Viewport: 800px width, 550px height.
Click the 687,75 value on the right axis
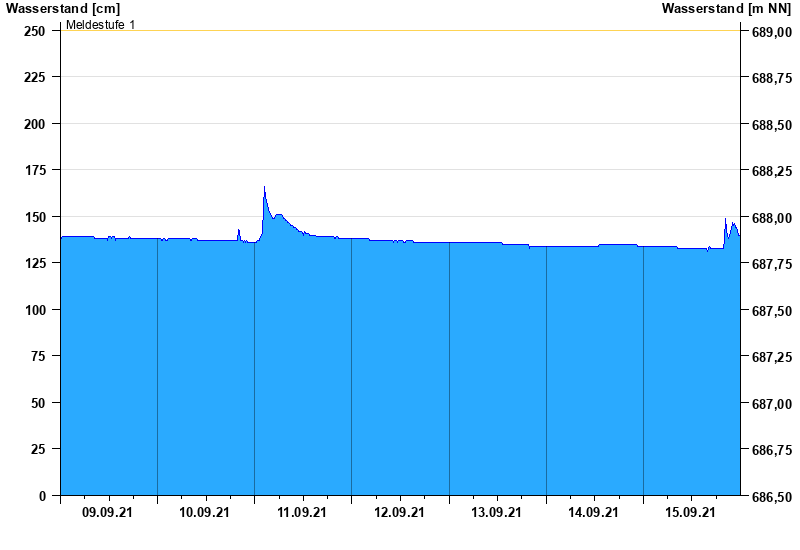click(772, 264)
